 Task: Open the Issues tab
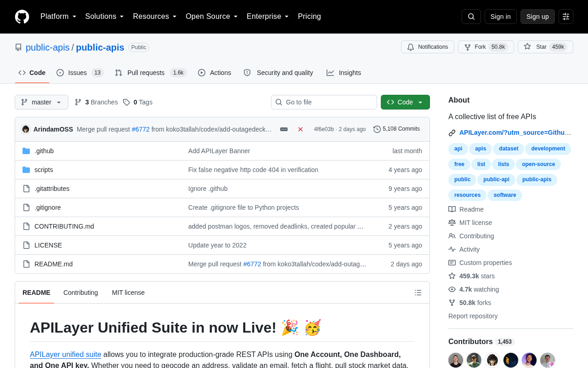[x=80, y=73]
